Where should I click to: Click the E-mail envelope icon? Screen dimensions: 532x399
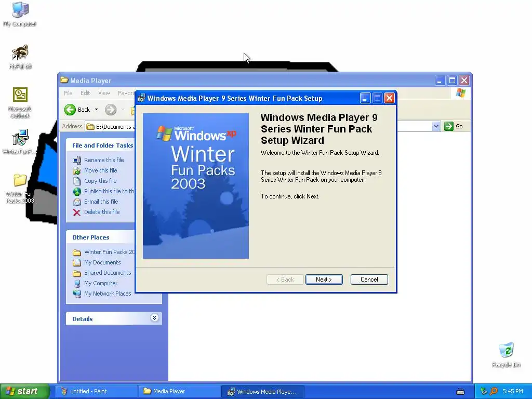[x=77, y=202]
